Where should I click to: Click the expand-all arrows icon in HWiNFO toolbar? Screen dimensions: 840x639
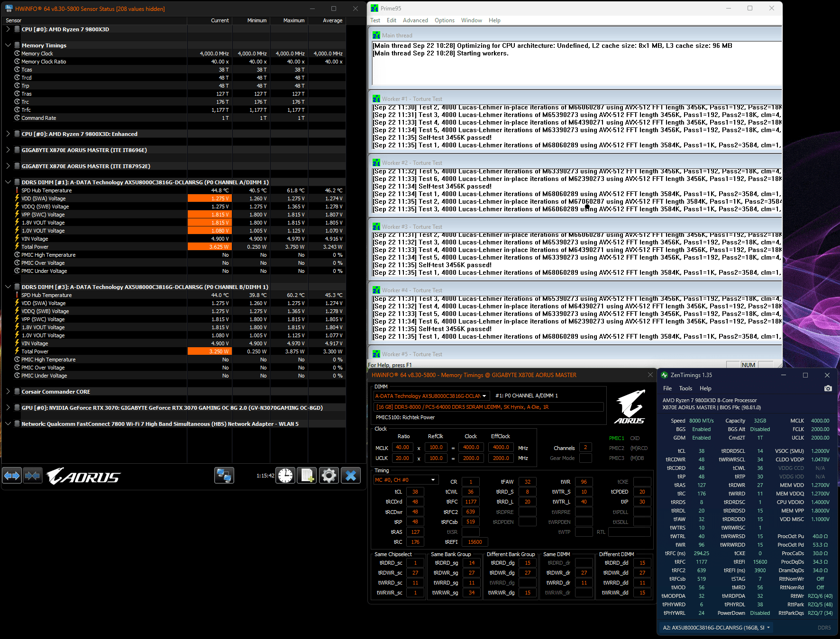(x=12, y=475)
